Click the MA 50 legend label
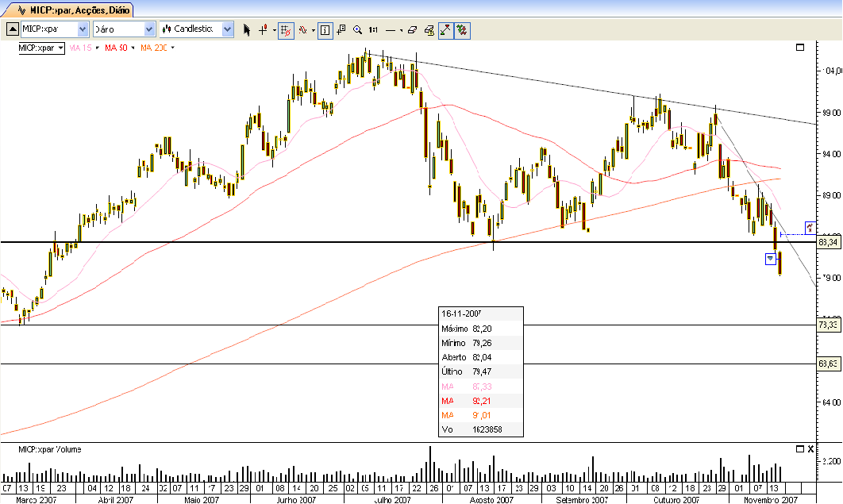The image size is (843, 504). (x=116, y=48)
